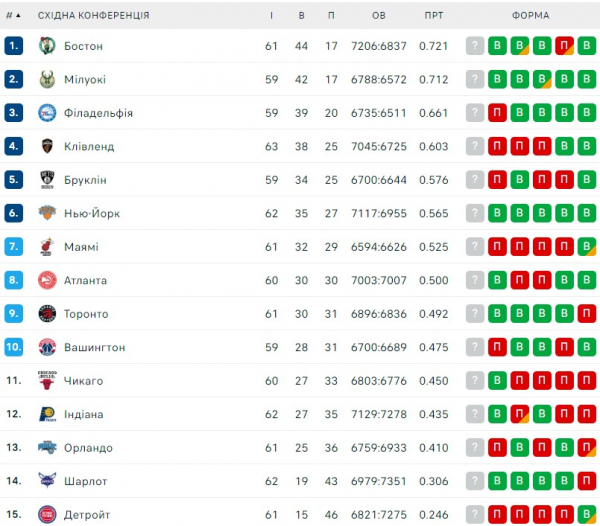Screen dimensions: 600x526
Task: Sort standings by В wins column header
Action: (301, 16)
